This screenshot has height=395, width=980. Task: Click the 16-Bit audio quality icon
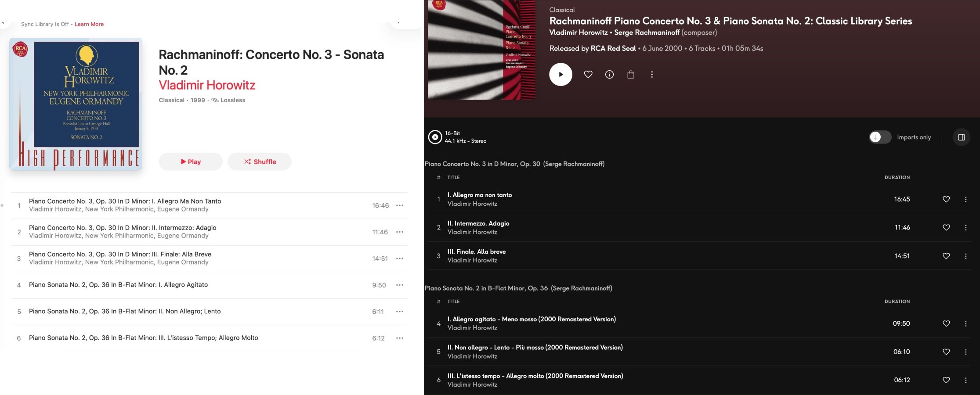pyautogui.click(x=435, y=137)
